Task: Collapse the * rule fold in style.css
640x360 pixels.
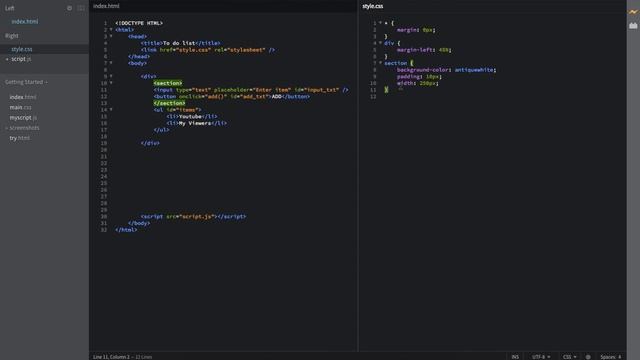Action: coord(380,23)
